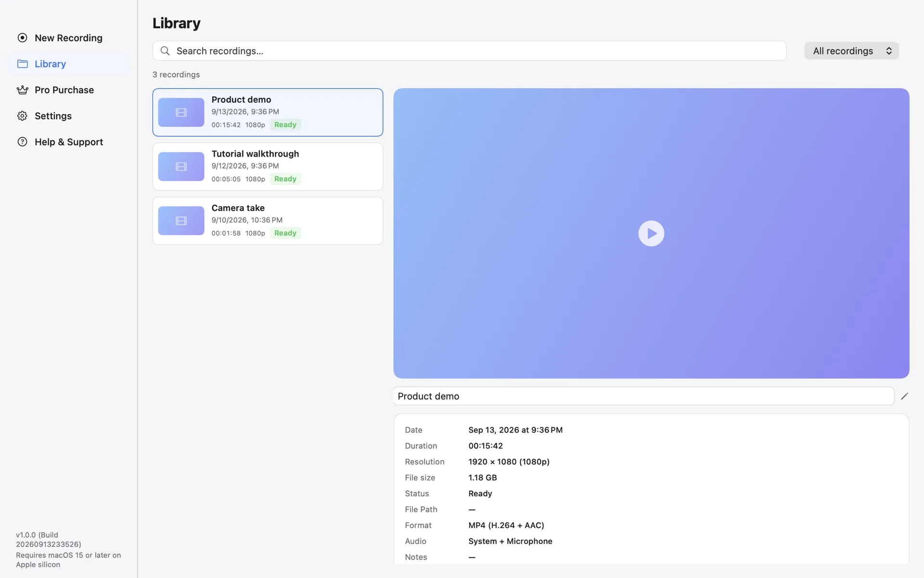Click the 1.18 GB file size value
The image size is (924, 578).
pos(482,477)
